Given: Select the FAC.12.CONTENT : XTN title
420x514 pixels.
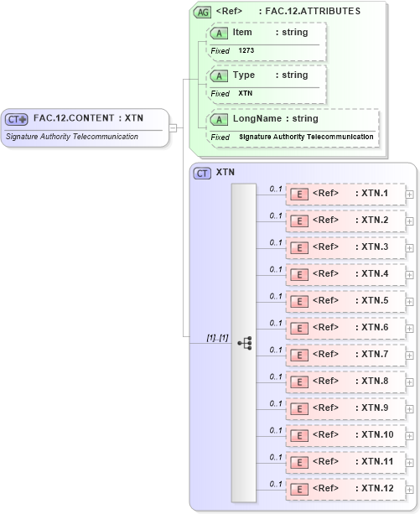Looking at the screenshot, I should [89, 118].
